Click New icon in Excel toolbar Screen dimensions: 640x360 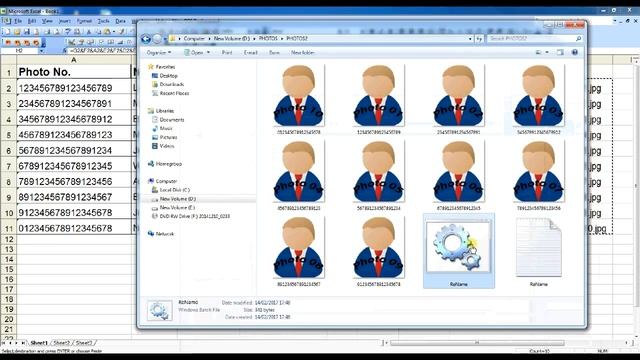pyautogui.click(x=7, y=31)
